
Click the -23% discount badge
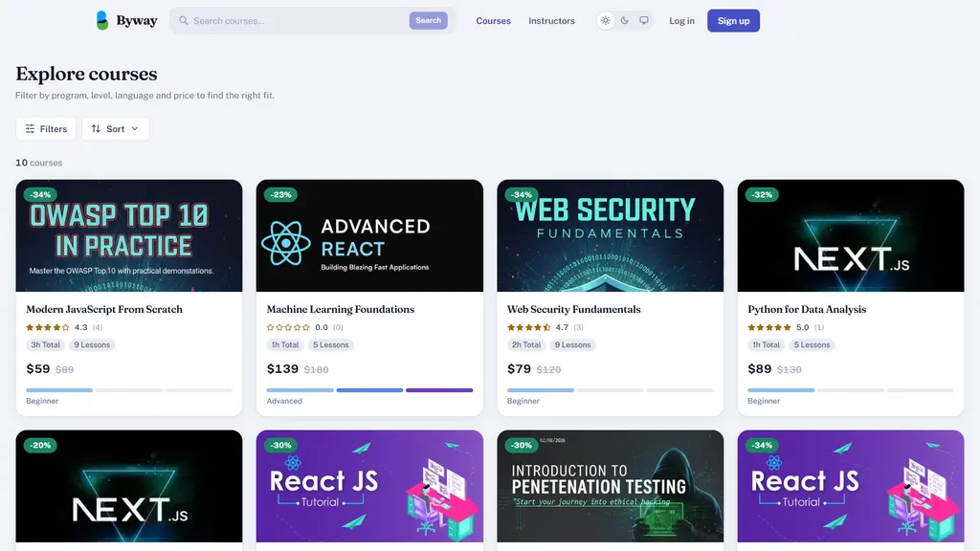coord(280,195)
